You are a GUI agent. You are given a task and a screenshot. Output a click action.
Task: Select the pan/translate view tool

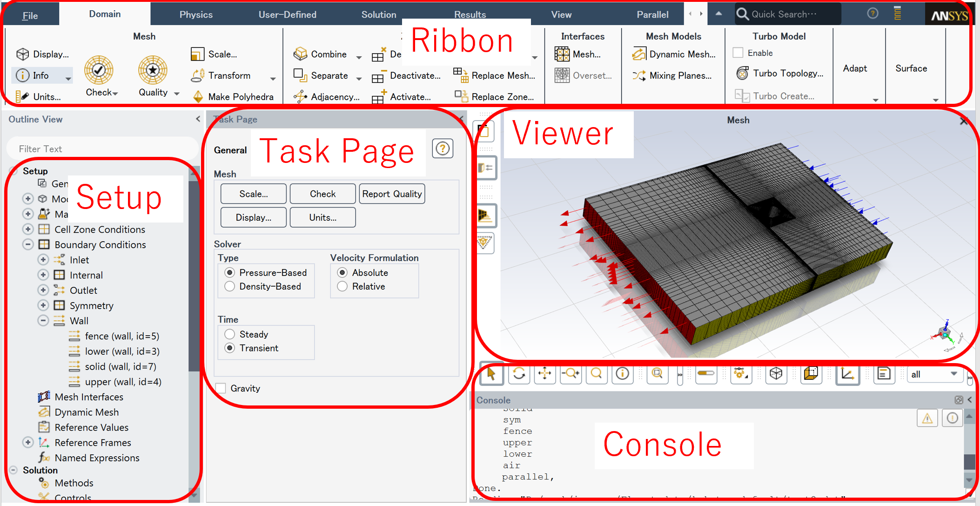[x=544, y=374]
